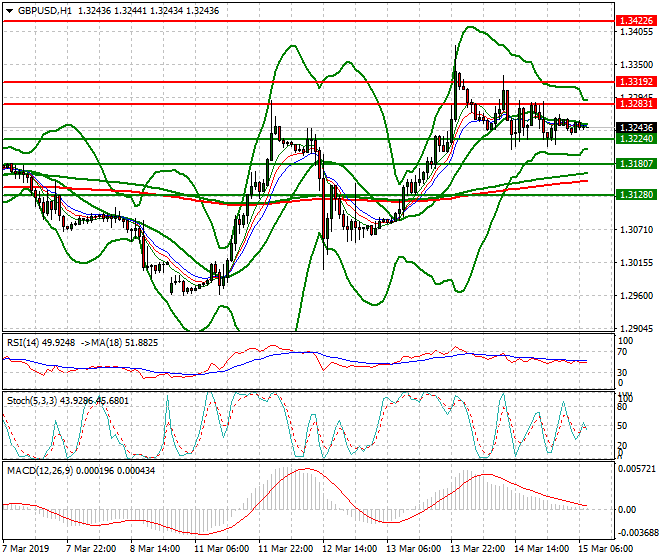Open the chart menu triangle beside GBPUSD,H1
The image size is (660, 560).
click(x=9, y=11)
